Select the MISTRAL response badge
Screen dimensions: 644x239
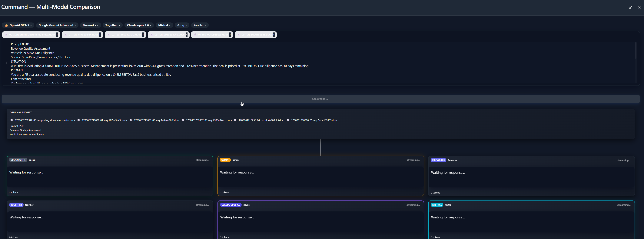click(x=437, y=205)
